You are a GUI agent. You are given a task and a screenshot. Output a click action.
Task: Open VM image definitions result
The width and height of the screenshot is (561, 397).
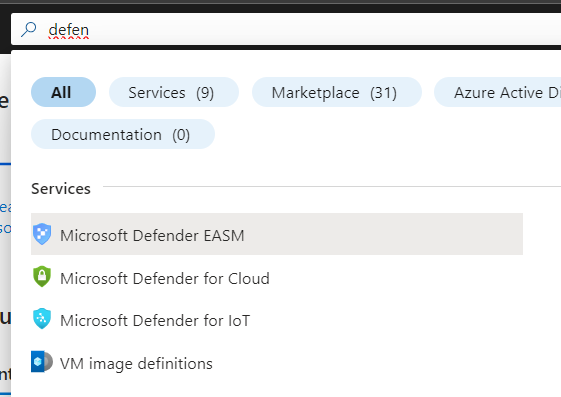click(x=136, y=363)
